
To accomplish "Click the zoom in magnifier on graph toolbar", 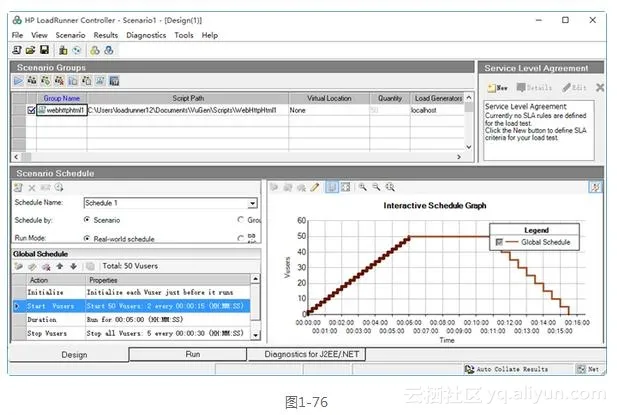I will click(x=363, y=187).
